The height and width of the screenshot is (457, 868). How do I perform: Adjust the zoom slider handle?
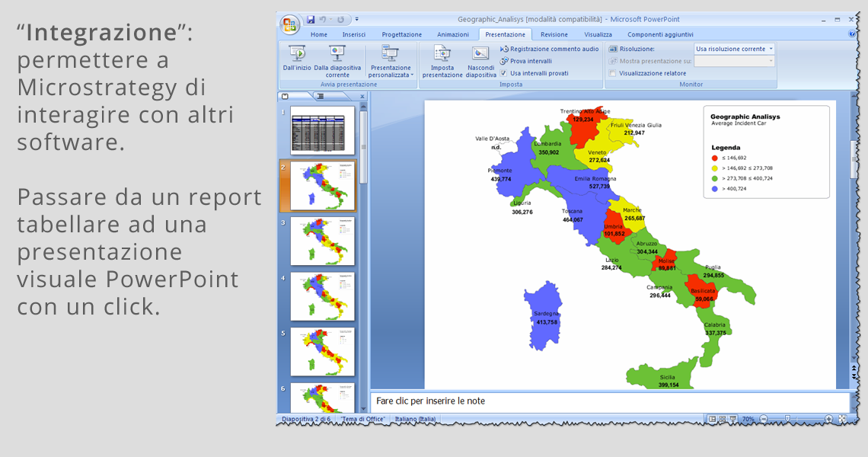point(787,419)
